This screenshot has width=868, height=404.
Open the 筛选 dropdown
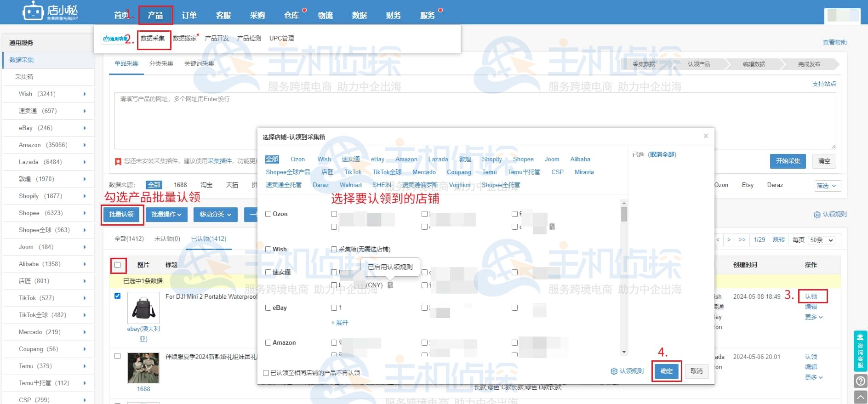tap(827, 186)
